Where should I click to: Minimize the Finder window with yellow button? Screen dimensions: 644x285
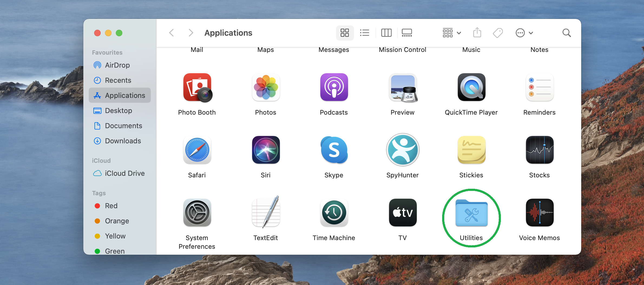tap(108, 33)
